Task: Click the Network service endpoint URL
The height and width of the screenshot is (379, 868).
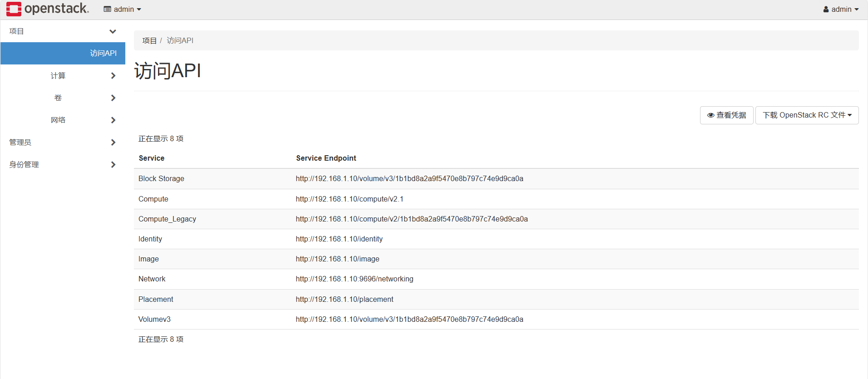Action: click(354, 279)
